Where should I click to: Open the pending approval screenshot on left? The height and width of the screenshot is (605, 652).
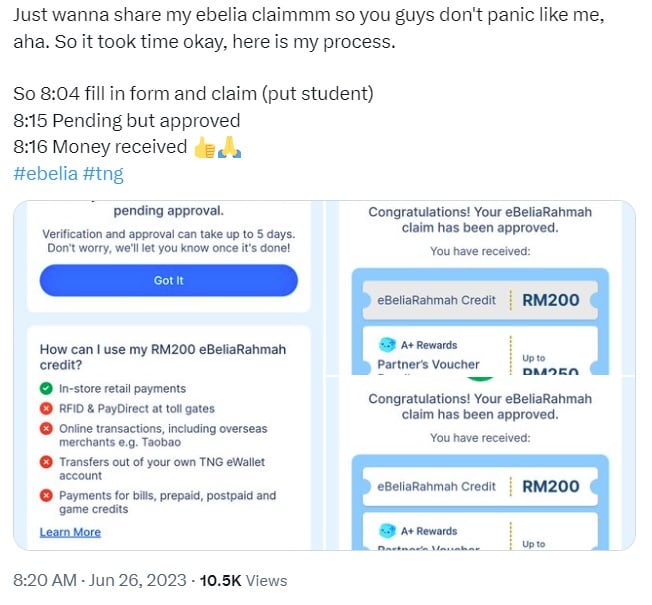[x=168, y=375]
